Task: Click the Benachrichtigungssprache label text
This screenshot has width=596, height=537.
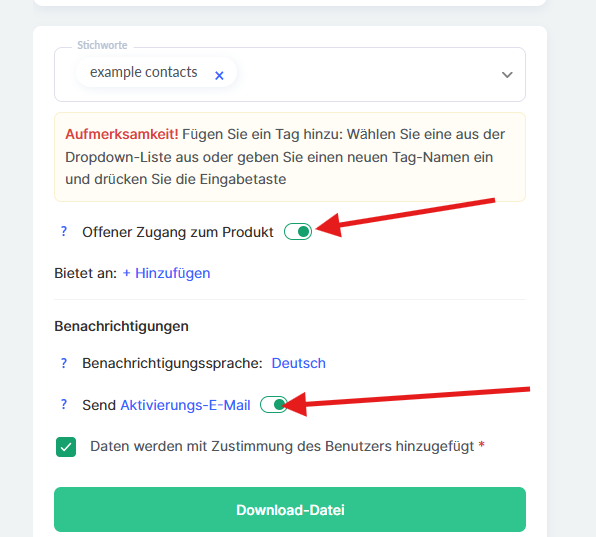Action: click(172, 363)
